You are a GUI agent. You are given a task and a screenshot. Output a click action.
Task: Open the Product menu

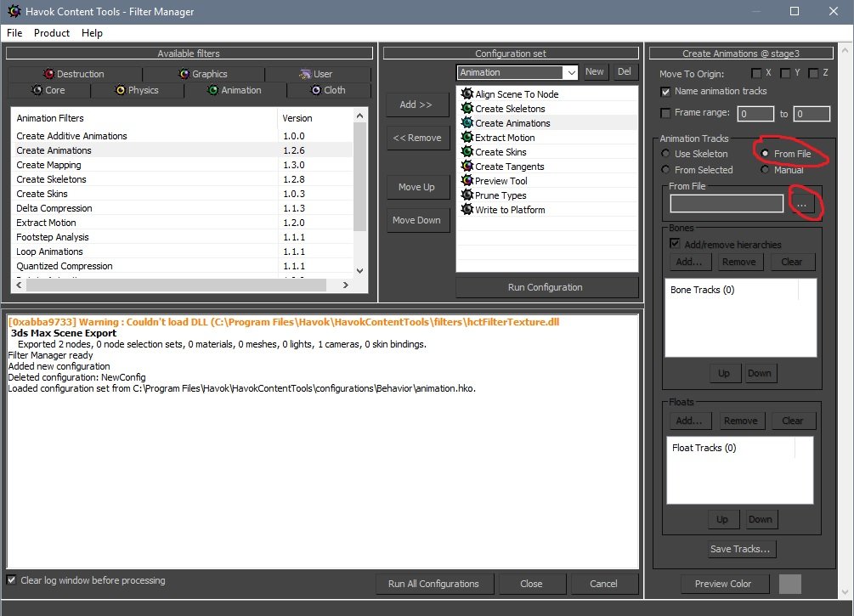click(52, 33)
